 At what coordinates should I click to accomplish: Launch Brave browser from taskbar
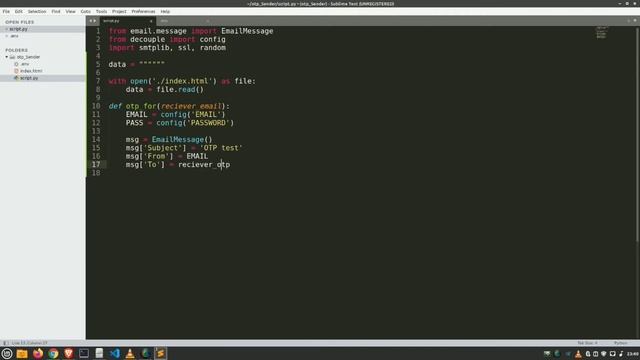(69, 353)
